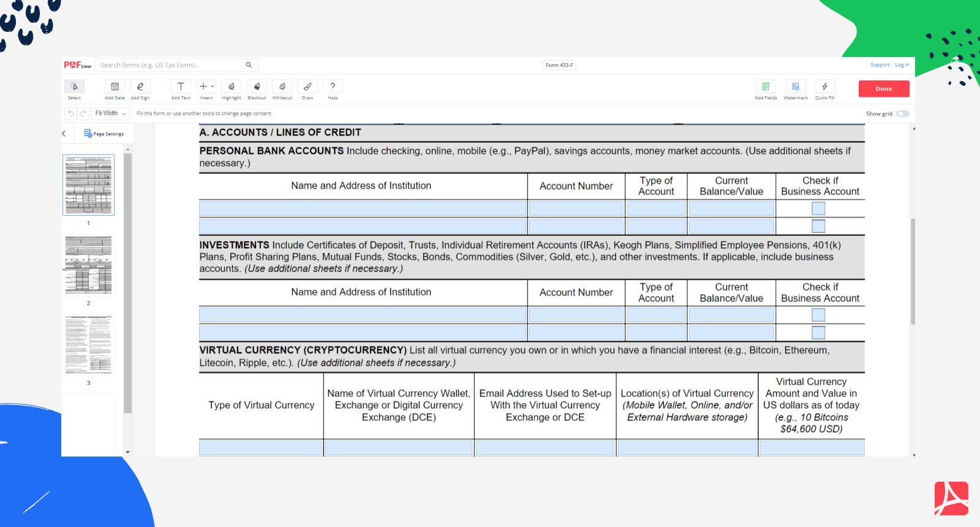Viewport: 980px width, 527px height.
Task: Open the Watermark tool
Action: pos(796,89)
